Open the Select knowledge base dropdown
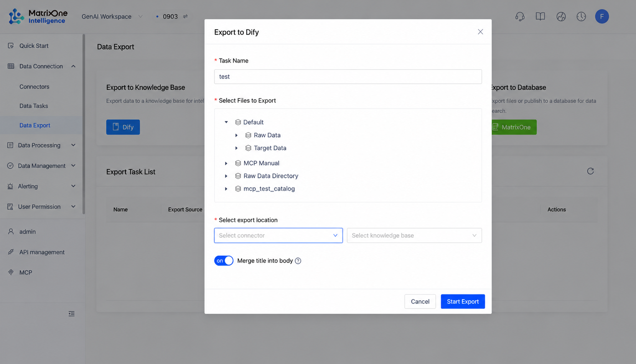Image resolution: width=636 pixels, height=364 pixels. pyautogui.click(x=414, y=236)
